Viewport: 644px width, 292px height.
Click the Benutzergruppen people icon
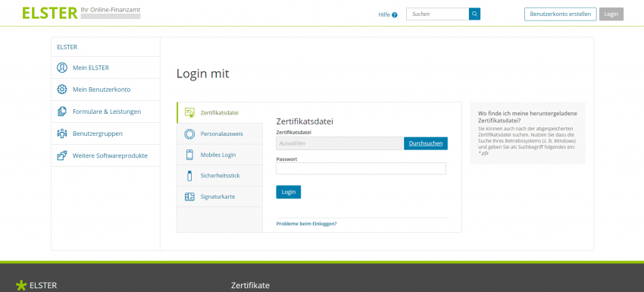coord(62,133)
